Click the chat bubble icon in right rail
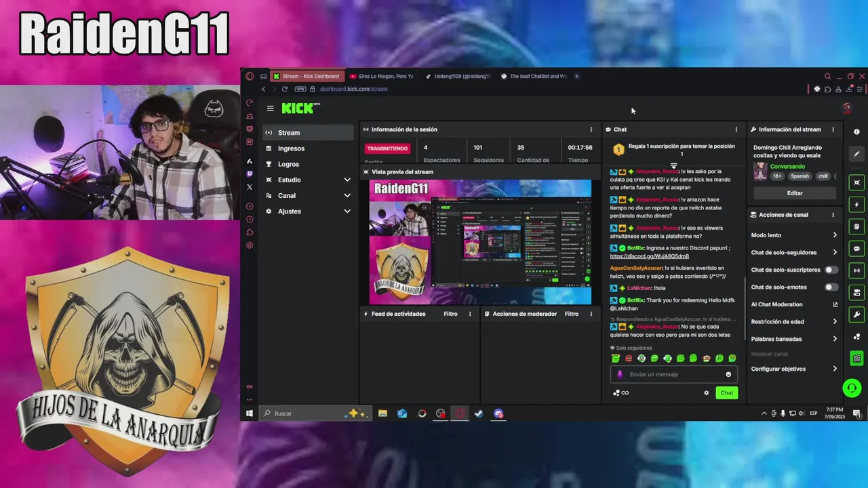This screenshot has height=488, width=868. point(856,249)
